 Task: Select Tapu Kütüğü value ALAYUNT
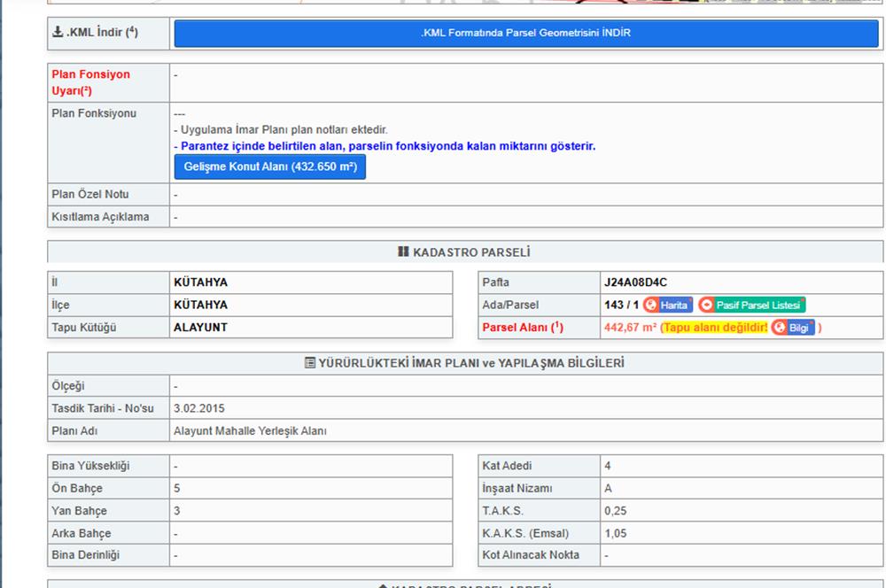(200, 328)
